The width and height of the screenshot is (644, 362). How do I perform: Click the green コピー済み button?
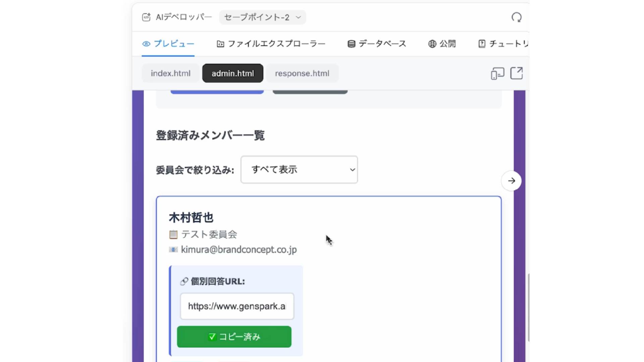coord(234,337)
